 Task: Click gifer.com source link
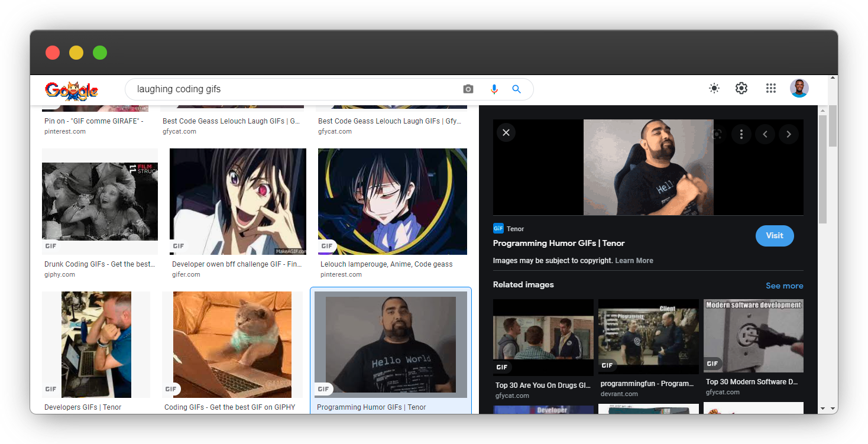[x=186, y=275]
